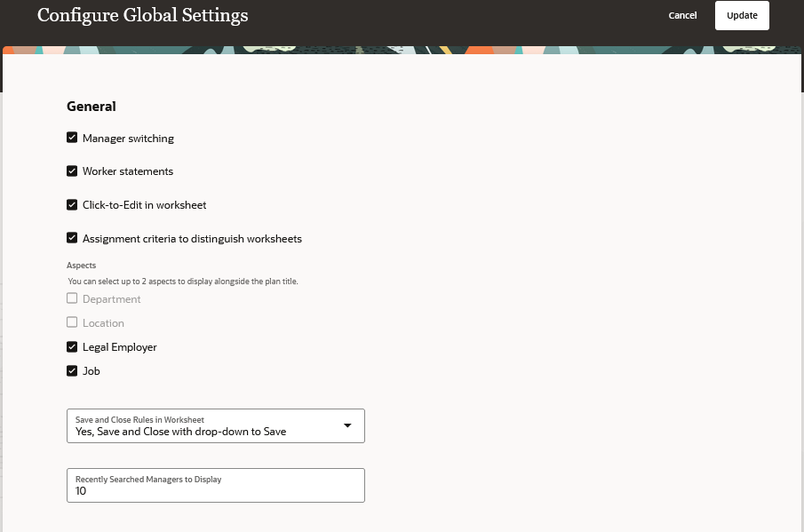Disable Click-to-Edit in worksheet checkbox
Image resolution: width=804 pixels, height=532 pixels.
coord(72,205)
